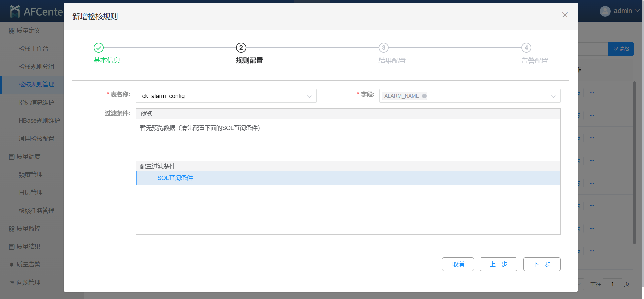
Task: Close the 新增检核规则 dialog
Action: (x=565, y=15)
